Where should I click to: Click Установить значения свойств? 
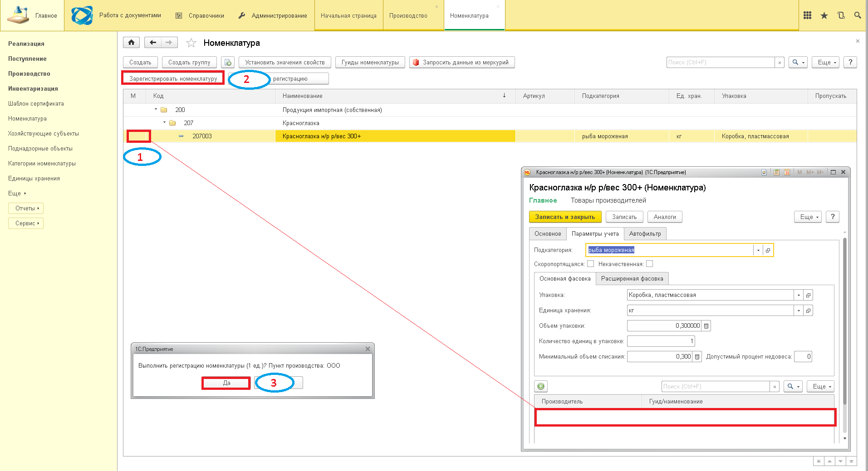tap(285, 63)
